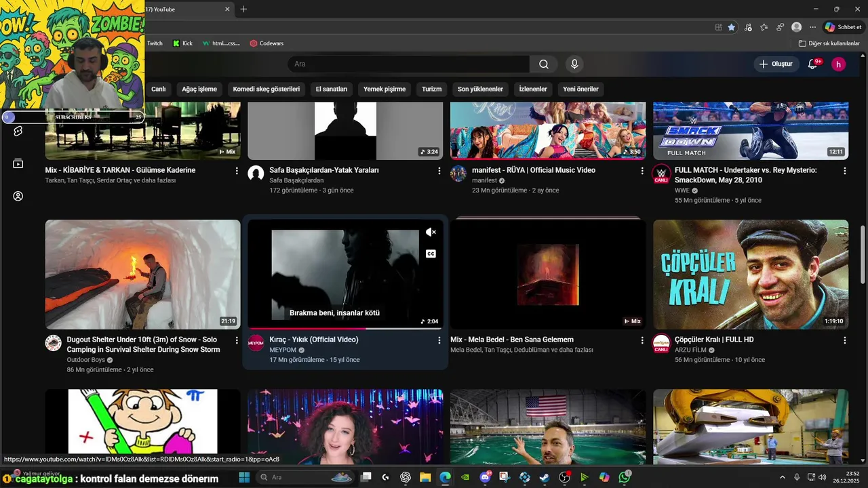
Task: Show hidden system tray icons
Action: [782, 477]
